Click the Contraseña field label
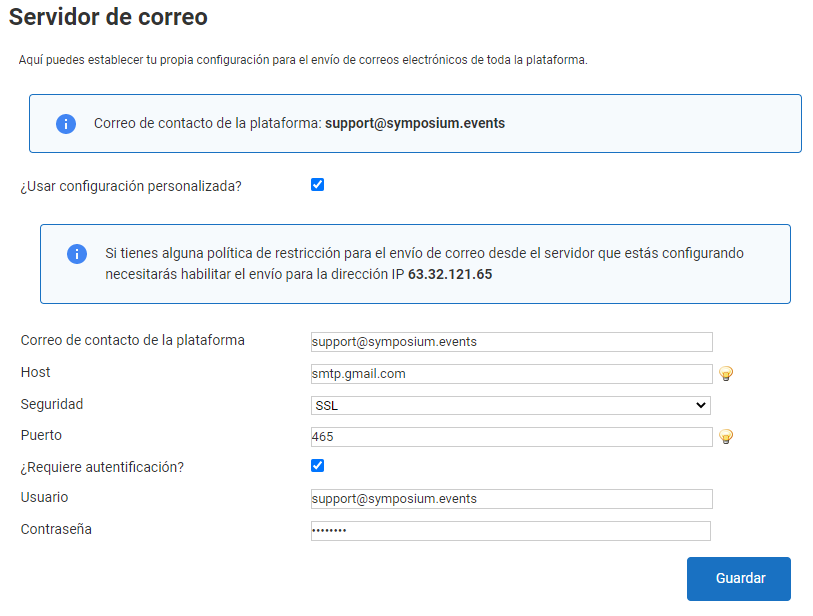813x616 pixels. point(56,529)
